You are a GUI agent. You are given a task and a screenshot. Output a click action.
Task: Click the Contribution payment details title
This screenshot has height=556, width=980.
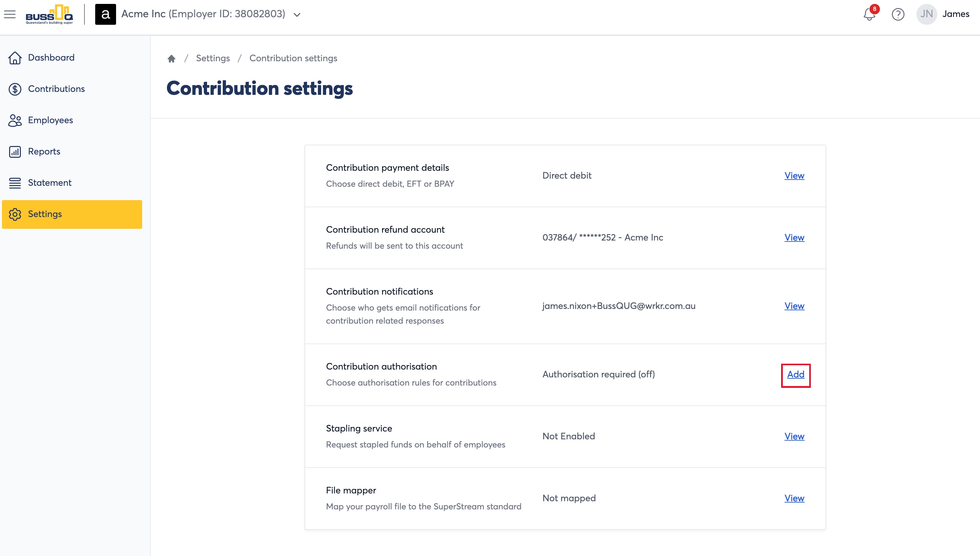387,168
